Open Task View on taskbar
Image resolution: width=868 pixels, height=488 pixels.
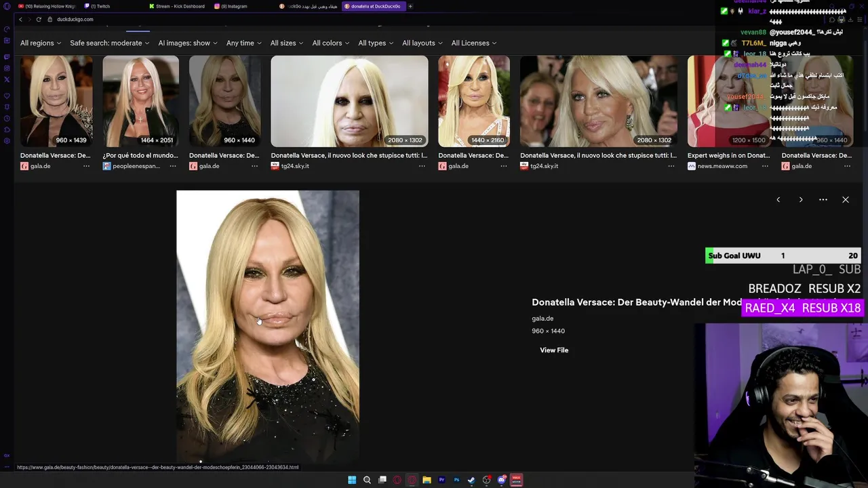click(382, 480)
